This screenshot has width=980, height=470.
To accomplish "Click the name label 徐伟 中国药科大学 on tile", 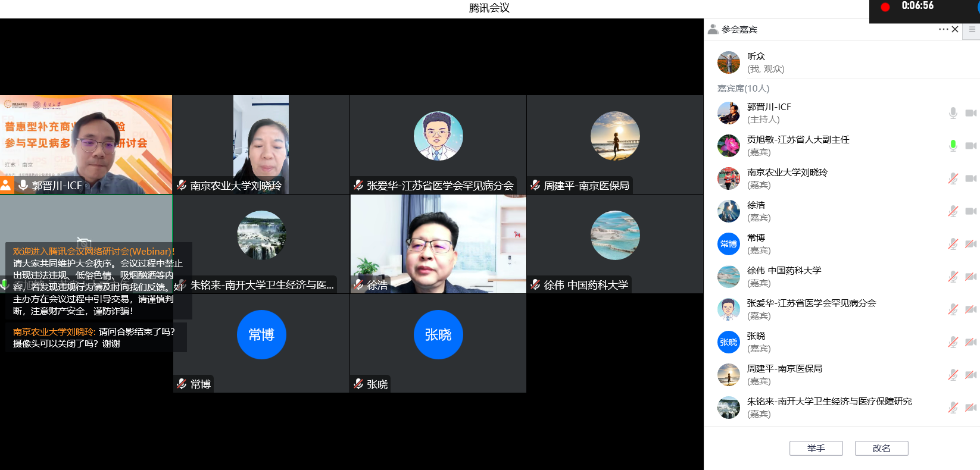I will click(586, 285).
